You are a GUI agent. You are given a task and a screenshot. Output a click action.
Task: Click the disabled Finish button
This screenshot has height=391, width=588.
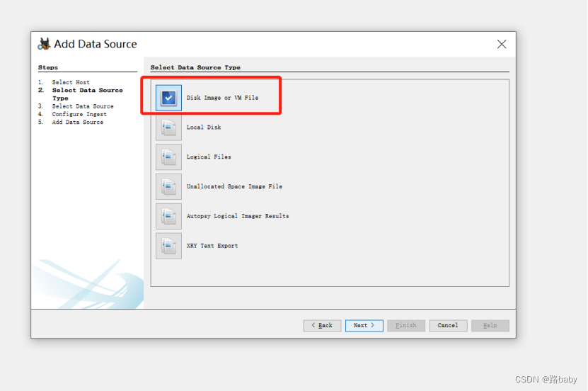click(406, 325)
